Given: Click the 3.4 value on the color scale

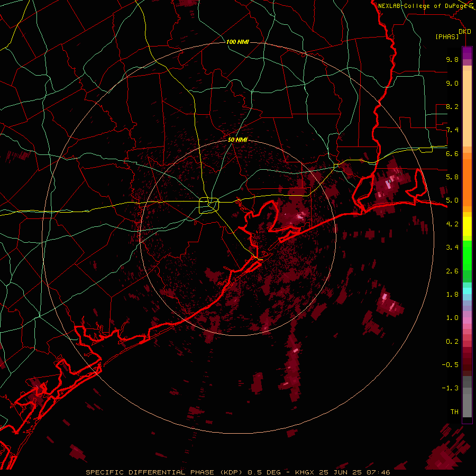Looking at the screenshot, I should tap(452, 248).
